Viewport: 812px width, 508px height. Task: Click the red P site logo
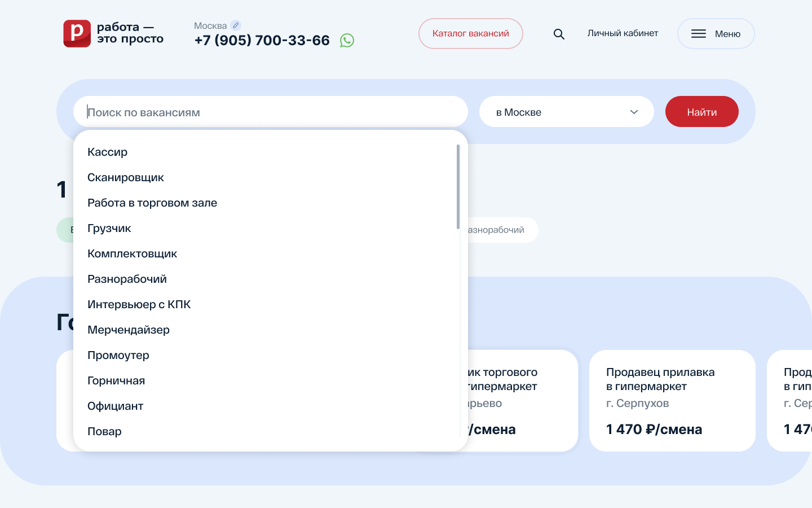point(77,33)
